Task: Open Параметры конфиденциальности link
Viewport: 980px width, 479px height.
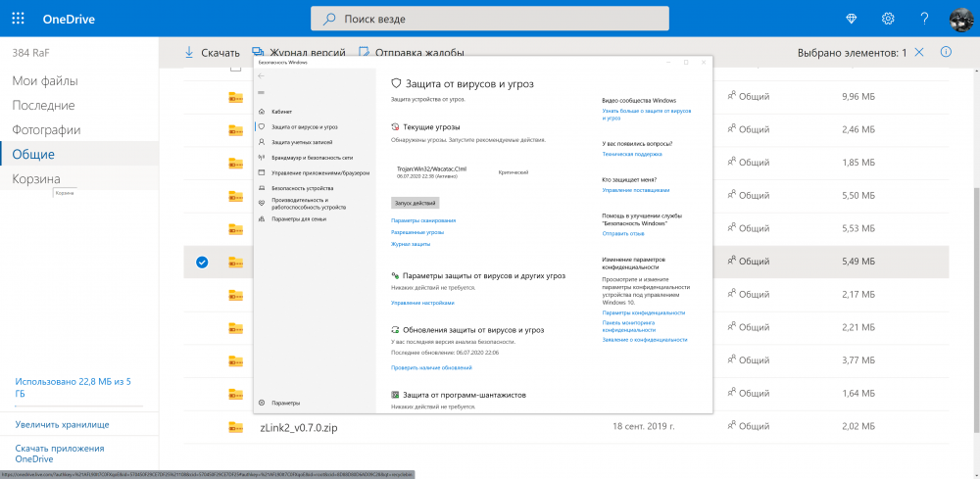Action: tap(644, 312)
